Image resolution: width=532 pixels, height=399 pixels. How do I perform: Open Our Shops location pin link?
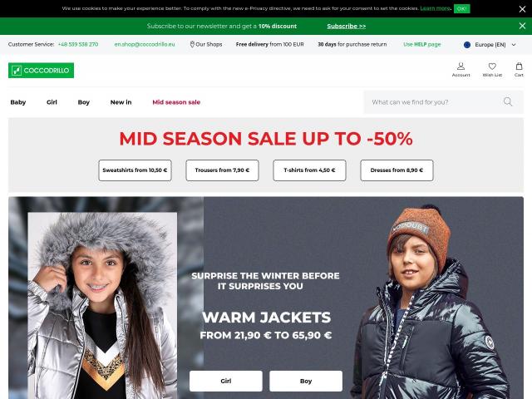click(x=206, y=44)
